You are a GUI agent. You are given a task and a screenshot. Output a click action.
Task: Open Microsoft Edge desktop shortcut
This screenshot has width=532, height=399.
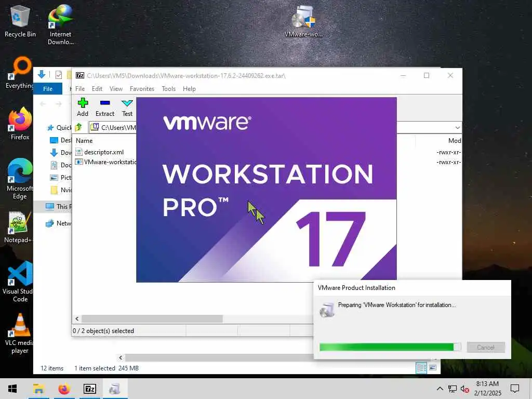point(20,179)
